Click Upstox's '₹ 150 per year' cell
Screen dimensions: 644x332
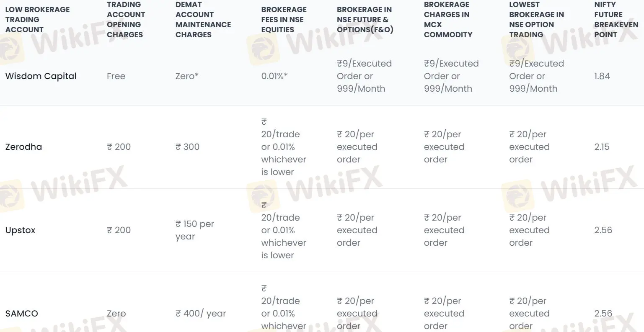click(x=194, y=230)
